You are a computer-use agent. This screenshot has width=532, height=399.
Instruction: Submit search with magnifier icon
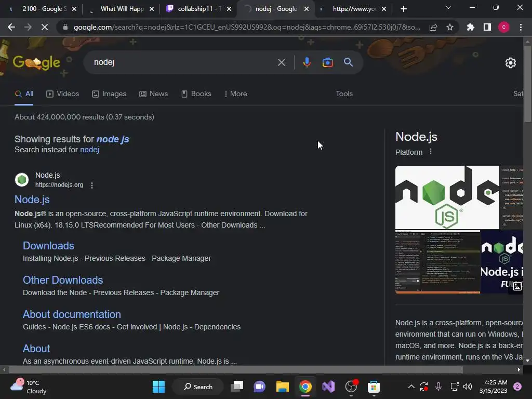(x=349, y=62)
